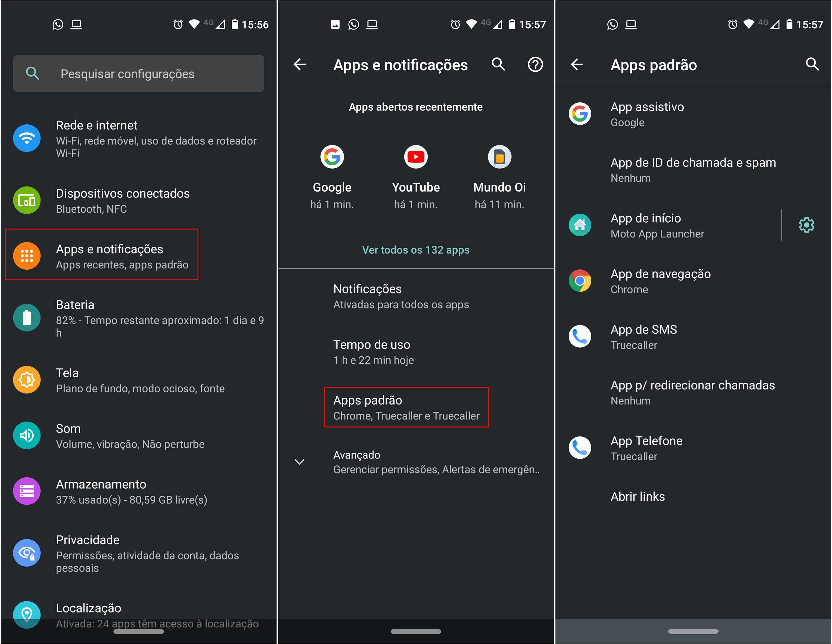Tap 'Chrome' label under App de navegação

pos(629,289)
